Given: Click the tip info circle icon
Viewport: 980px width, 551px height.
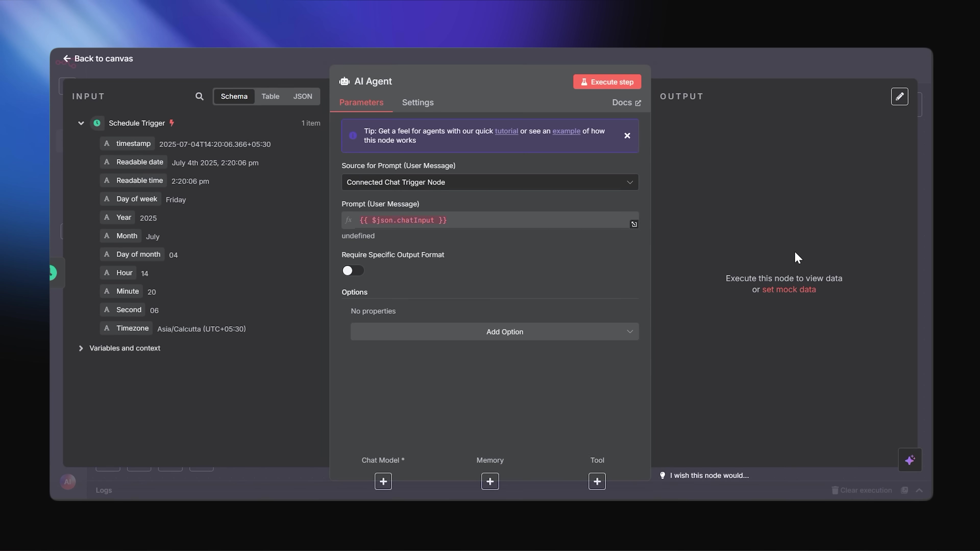Looking at the screenshot, I should tap(353, 136).
